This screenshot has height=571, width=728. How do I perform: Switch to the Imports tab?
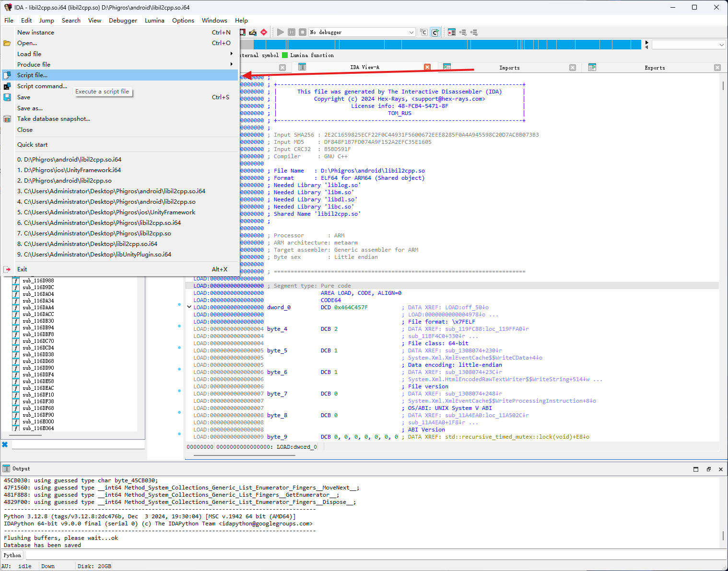[509, 68]
